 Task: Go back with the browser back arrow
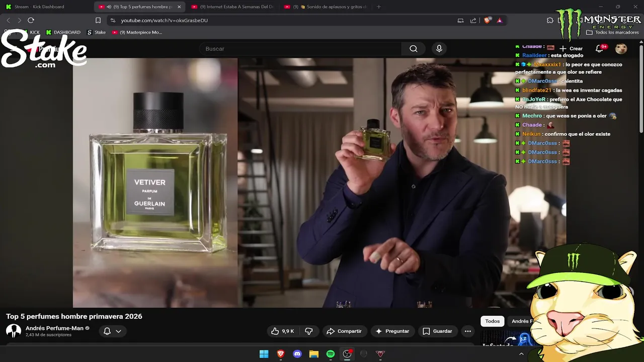pyautogui.click(x=9, y=20)
